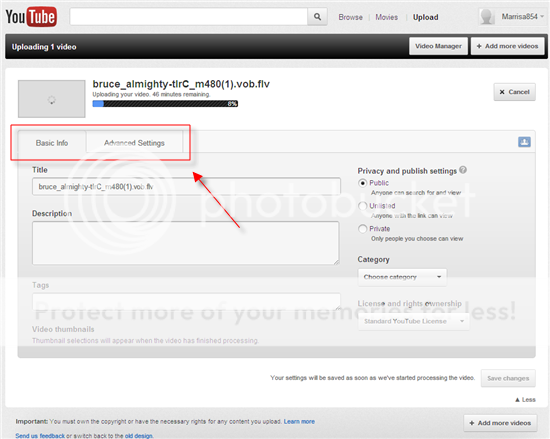Click the YouTube logo
Image resolution: width=550 pixels, height=439 pixels.
[31, 17]
